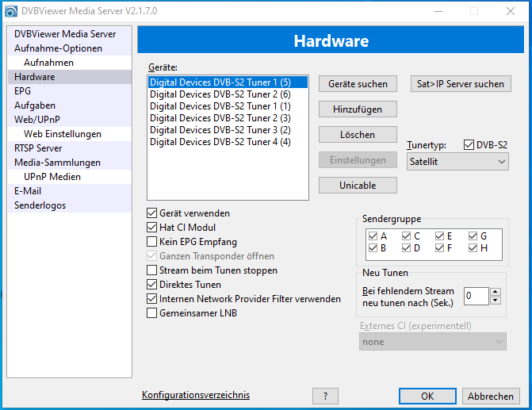Open Media-Sammlungen in sidebar
The image size is (532, 410).
pos(70,163)
